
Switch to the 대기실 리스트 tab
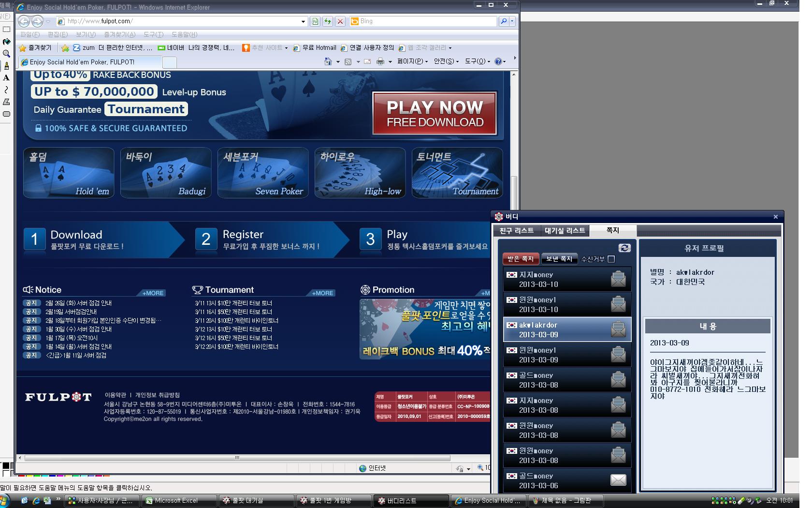pyautogui.click(x=565, y=231)
